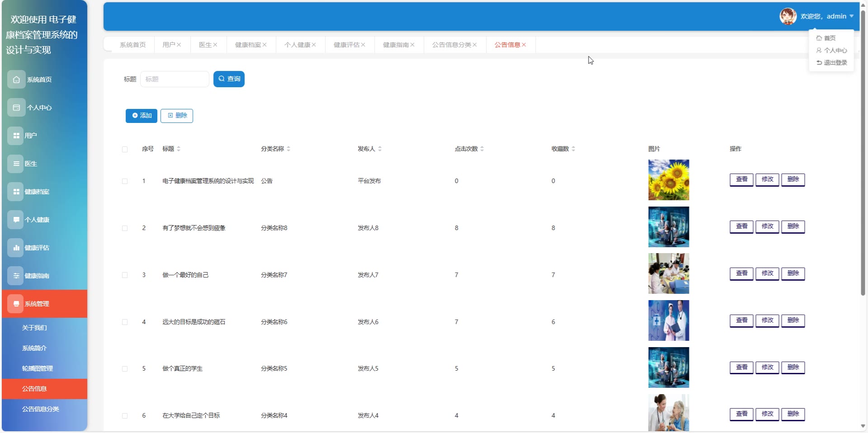The image size is (868, 433).
Task: Click the page vertical scrollbar
Action: [863, 154]
